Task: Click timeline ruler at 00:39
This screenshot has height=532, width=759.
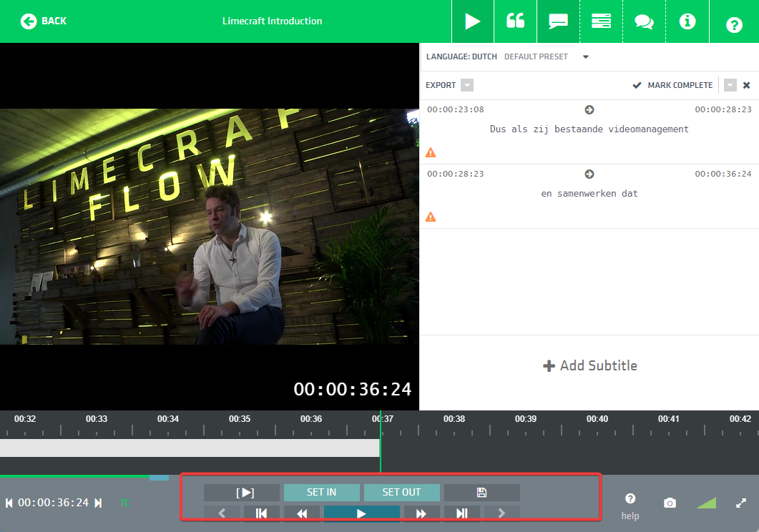Action: (526, 419)
